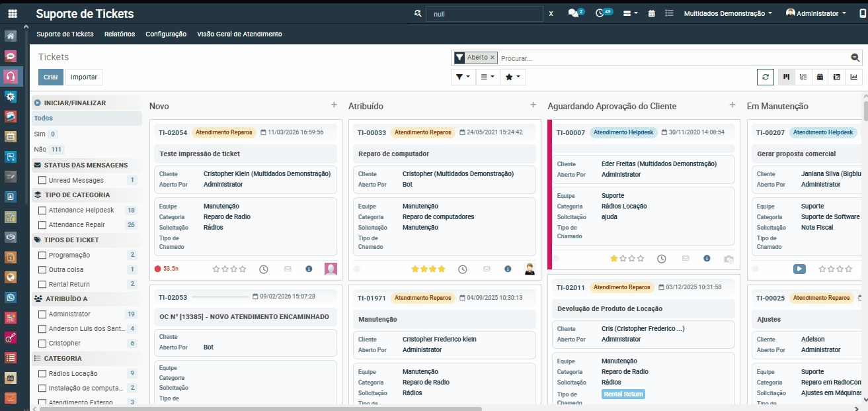Click red status dot on TI-02054
868x411 pixels.
(x=157, y=269)
